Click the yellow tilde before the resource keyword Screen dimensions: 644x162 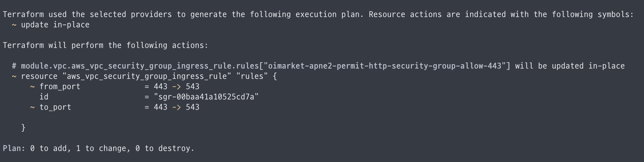(14, 76)
